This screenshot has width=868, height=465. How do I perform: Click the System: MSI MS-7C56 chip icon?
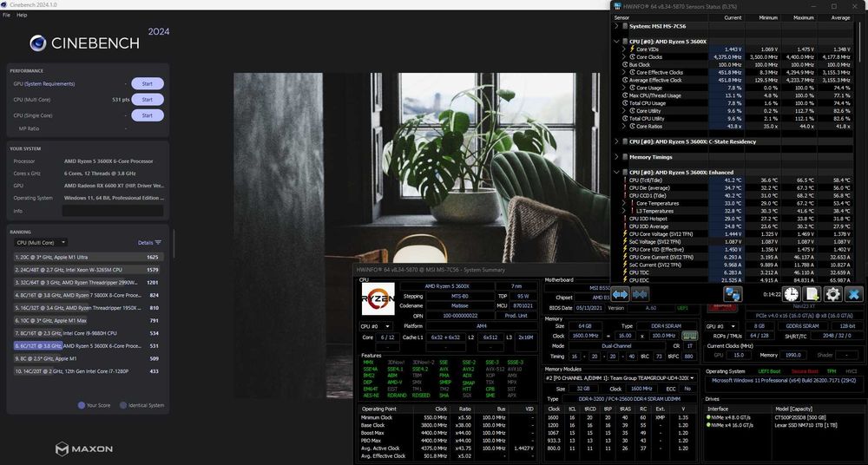pyautogui.click(x=626, y=26)
